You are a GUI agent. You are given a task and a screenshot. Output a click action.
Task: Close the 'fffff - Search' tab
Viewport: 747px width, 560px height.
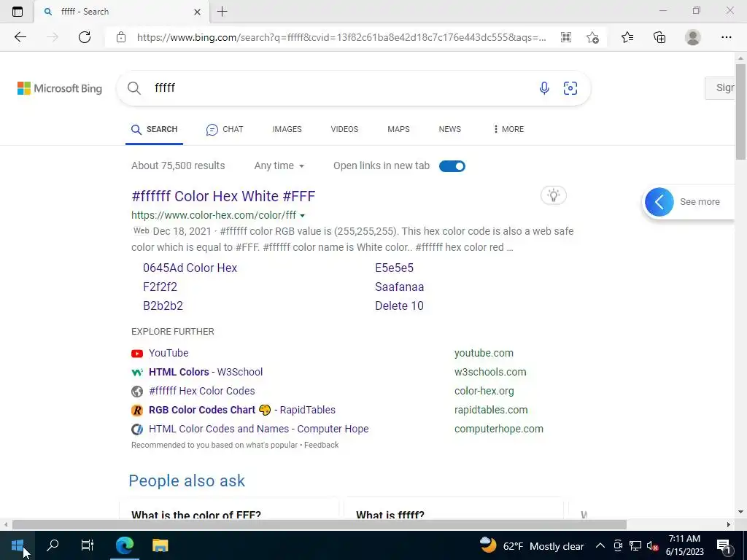coord(197,12)
